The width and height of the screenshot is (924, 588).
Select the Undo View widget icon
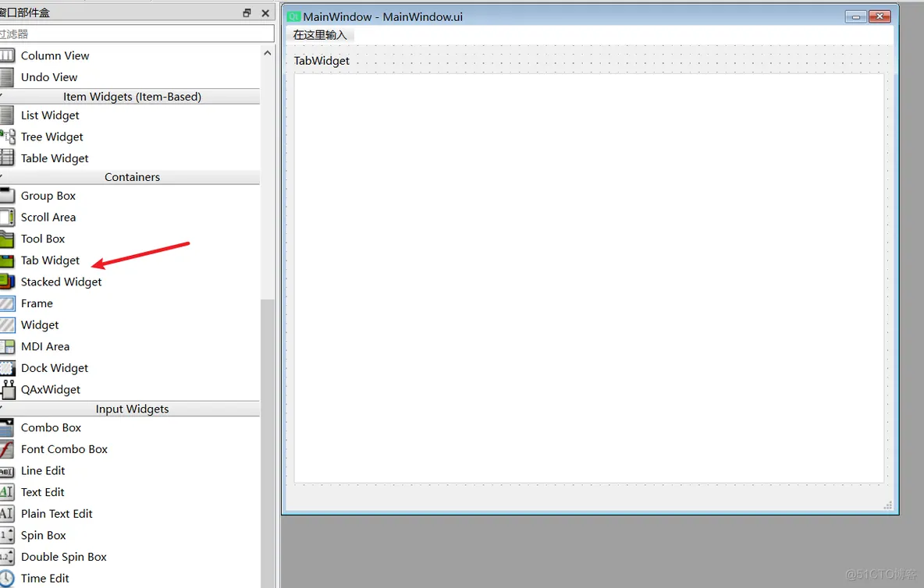click(x=7, y=77)
